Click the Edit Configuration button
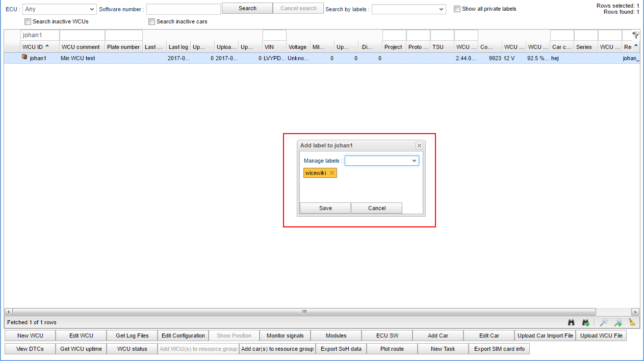The width and height of the screenshot is (644, 361). [183, 336]
